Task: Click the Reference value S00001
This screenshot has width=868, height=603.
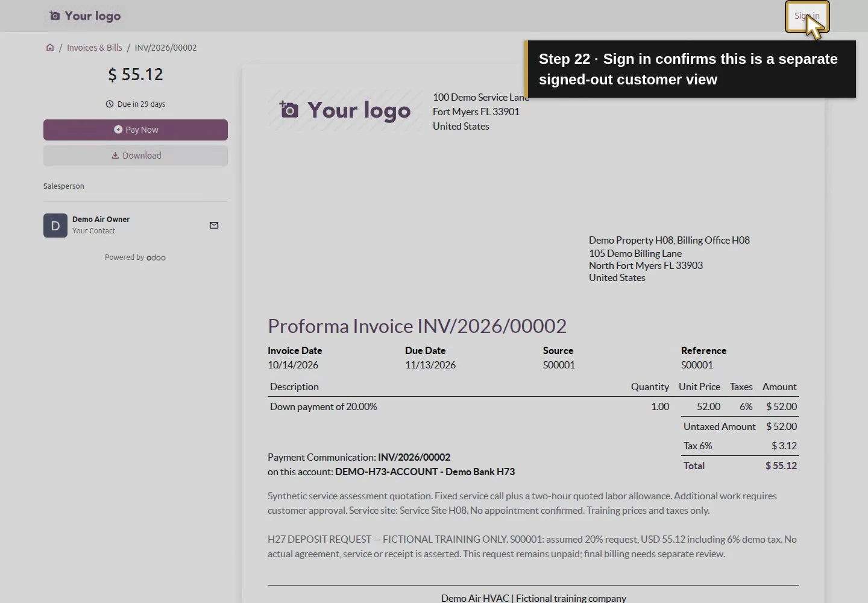Action: pos(697,365)
